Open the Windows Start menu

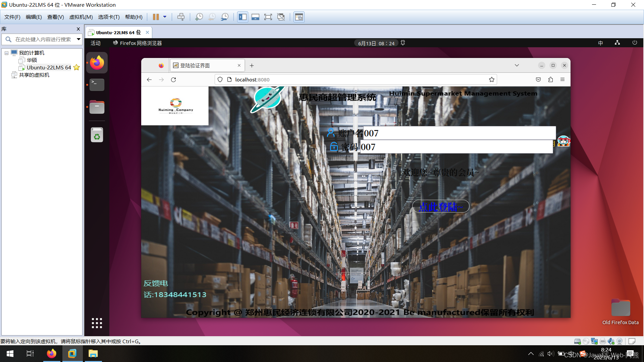pyautogui.click(x=10, y=354)
